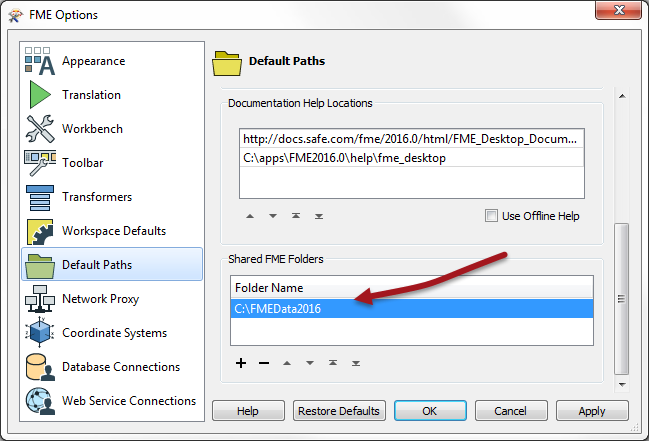Screen dimensions: 649x441
Task: Click the vertical scrollbar thumb
Action: 622,299
